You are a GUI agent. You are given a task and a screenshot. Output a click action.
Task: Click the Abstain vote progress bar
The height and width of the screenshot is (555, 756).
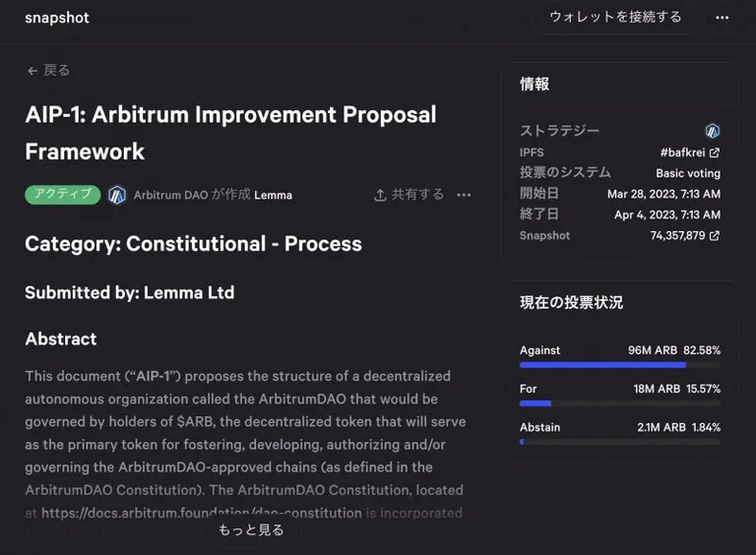pos(620,442)
